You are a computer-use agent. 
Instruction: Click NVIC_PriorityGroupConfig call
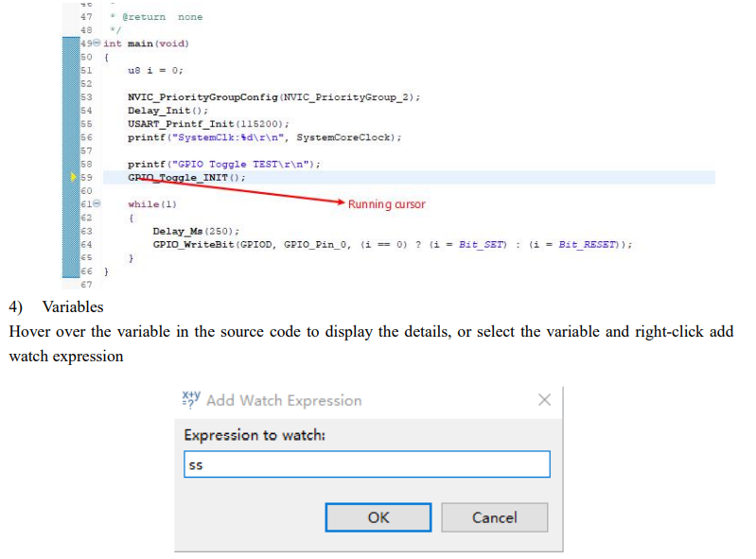pos(273,96)
